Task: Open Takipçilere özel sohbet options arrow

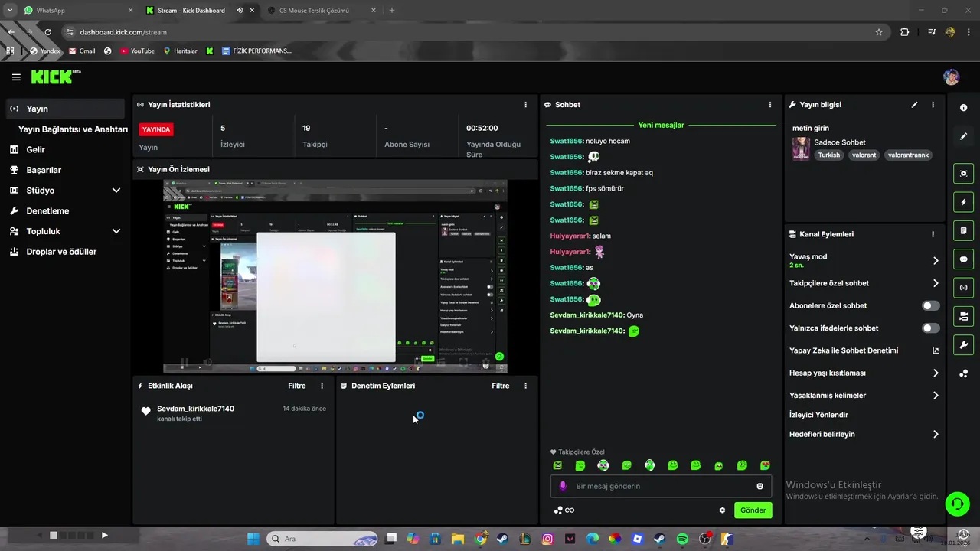Action: click(936, 283)
